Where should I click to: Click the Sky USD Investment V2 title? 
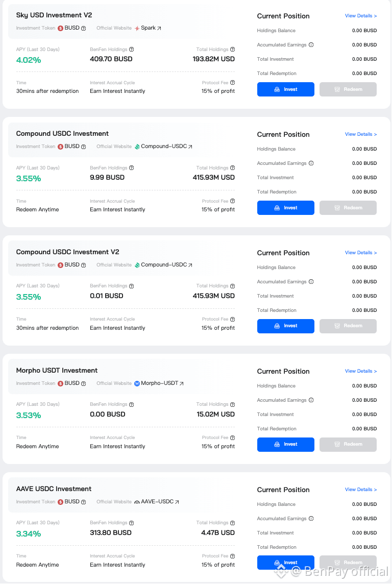[54, 15]
